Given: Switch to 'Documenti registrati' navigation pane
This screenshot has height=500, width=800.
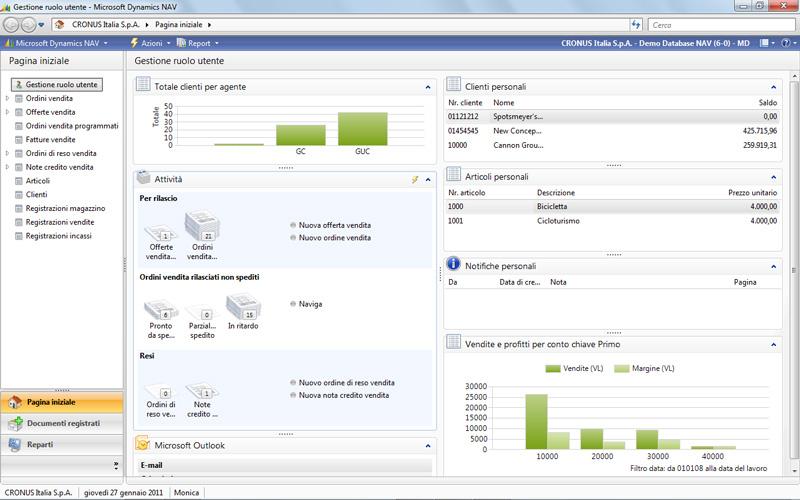Looking at the screenshot, I should coord(62,423).
